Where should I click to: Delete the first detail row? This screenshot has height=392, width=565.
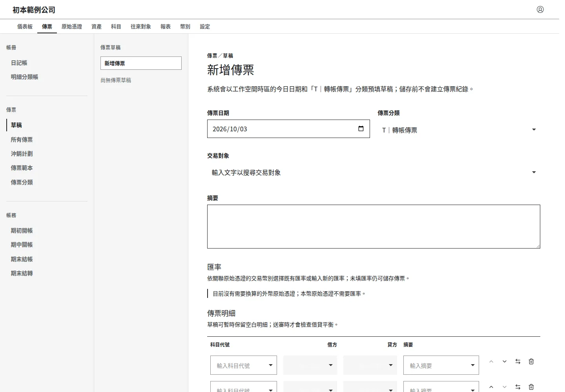coord(531,361)
